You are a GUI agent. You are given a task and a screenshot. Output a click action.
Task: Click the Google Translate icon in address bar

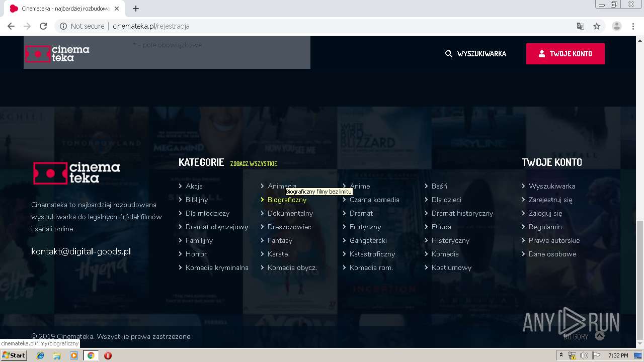[x=581, y=26]
